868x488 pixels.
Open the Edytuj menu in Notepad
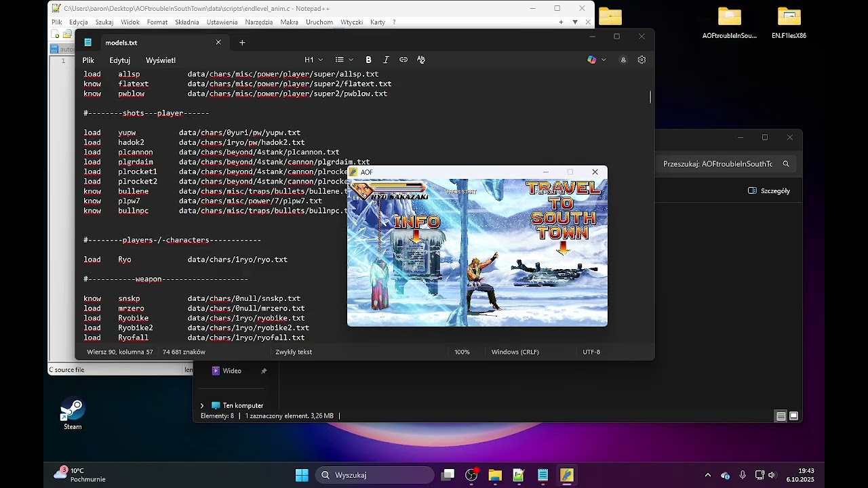(x=119, y=60)
